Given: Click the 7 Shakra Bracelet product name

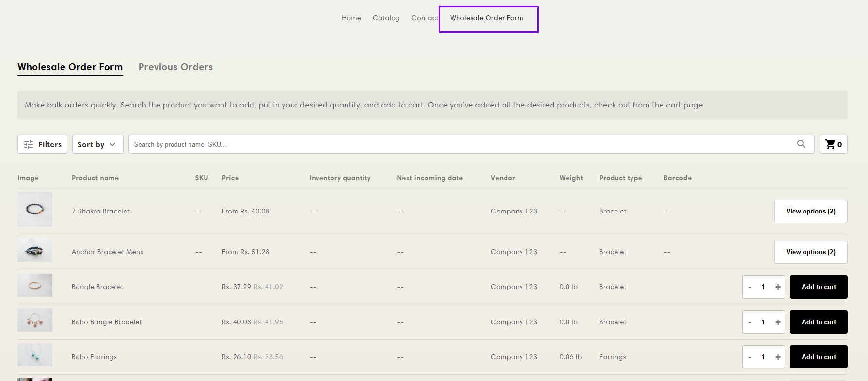Looking at the screenshot, I should [x=101, y=211].
